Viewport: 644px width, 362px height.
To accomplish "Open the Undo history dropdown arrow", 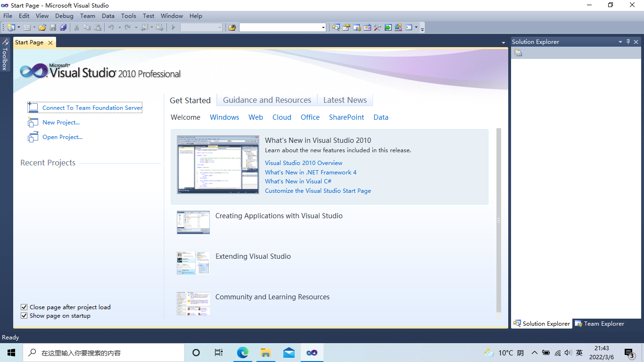I will [119, 27].
